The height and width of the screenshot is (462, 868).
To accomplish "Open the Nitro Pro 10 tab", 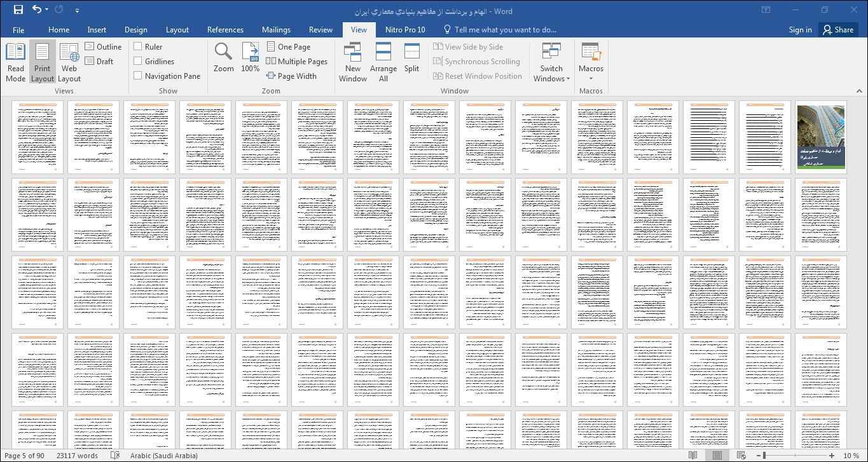I will point(405,30).
